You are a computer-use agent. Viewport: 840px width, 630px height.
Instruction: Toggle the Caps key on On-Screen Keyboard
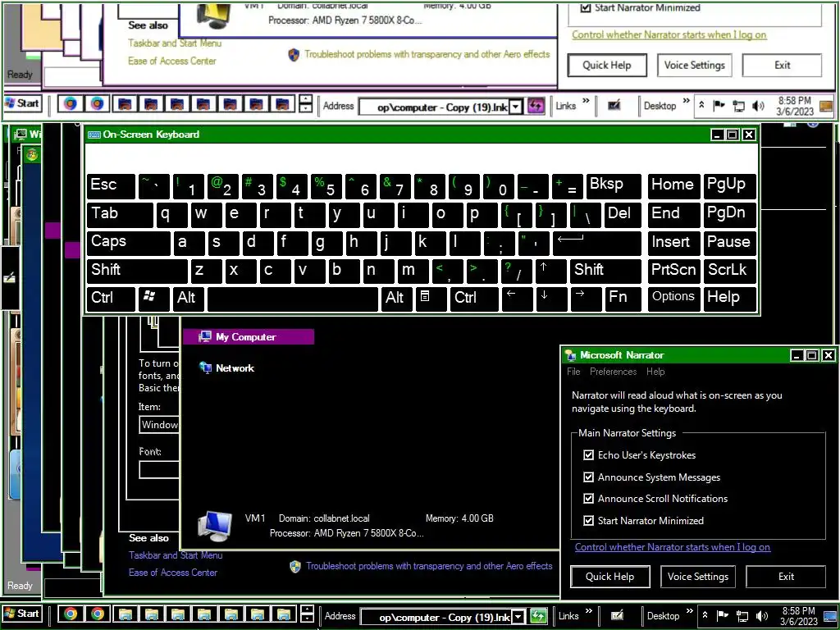coord(129,243)
